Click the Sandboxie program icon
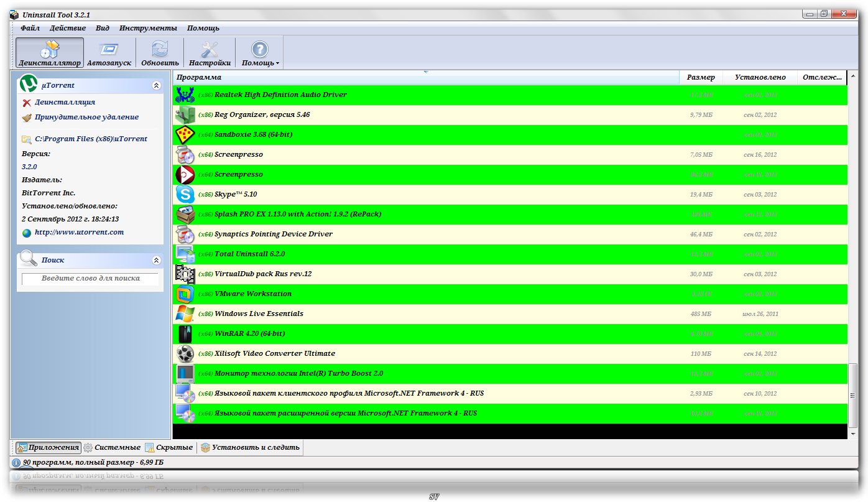The width and height of the screenshot is (868, 502). click(x=185, y=135)
